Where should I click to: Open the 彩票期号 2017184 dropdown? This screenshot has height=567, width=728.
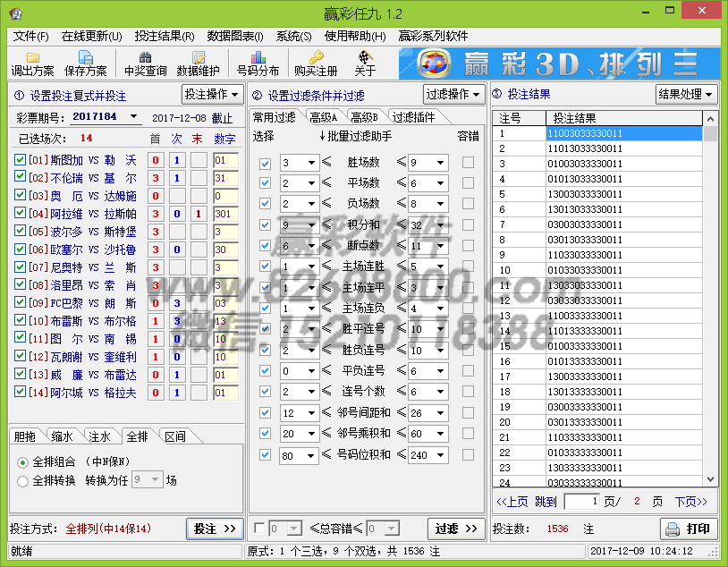pyautogui.click(x=134, y=116)
